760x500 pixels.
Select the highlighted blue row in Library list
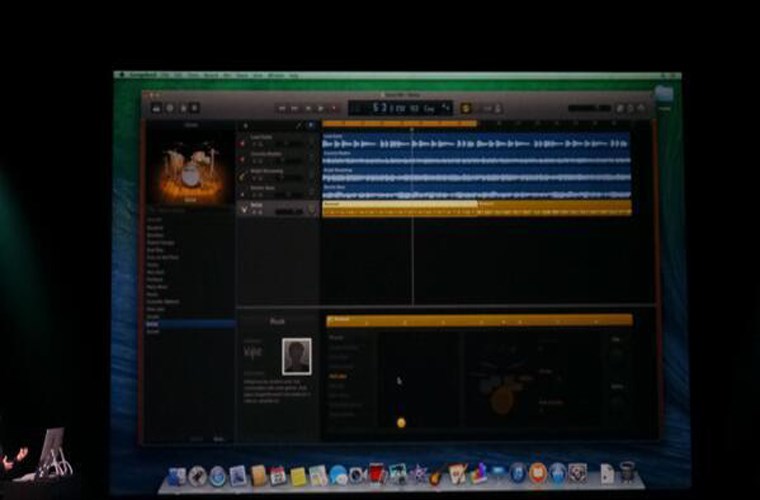tap(190, 324)
